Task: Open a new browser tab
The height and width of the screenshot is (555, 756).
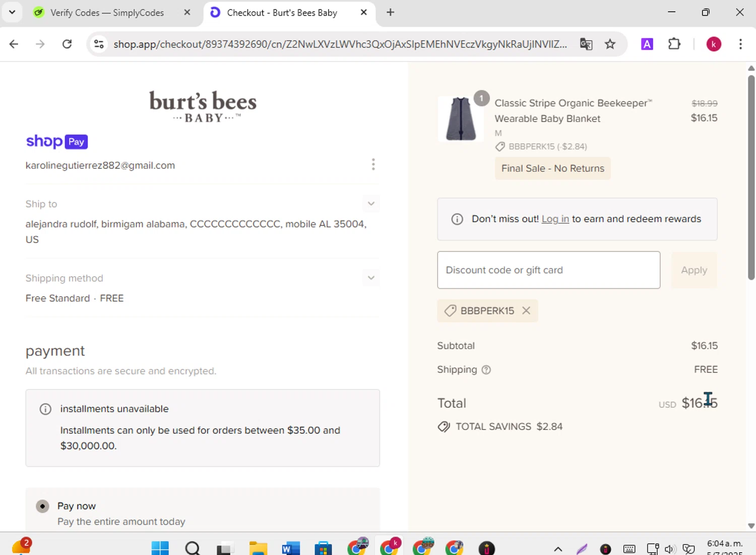Action: [x=391, y=13]
